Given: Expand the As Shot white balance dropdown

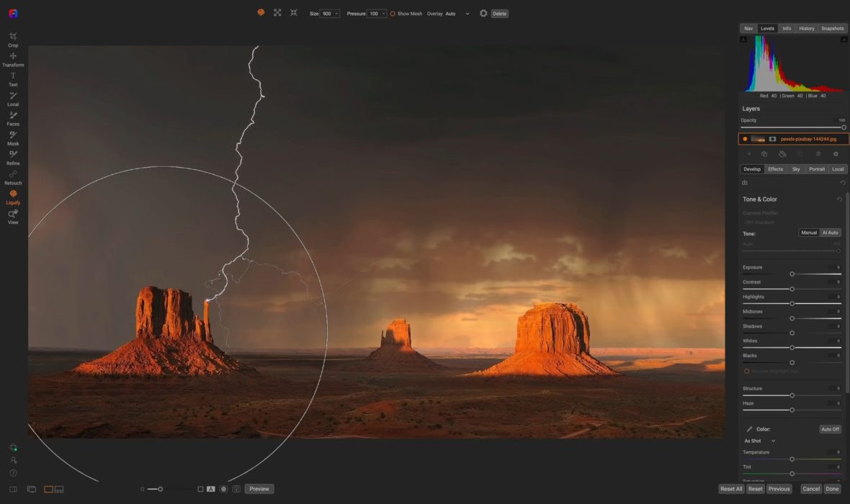Looking at the screenshot, I should (760, 441).
